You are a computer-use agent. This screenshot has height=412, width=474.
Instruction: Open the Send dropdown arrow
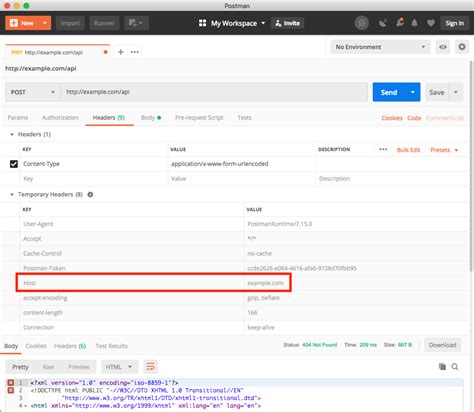[413, 92]
